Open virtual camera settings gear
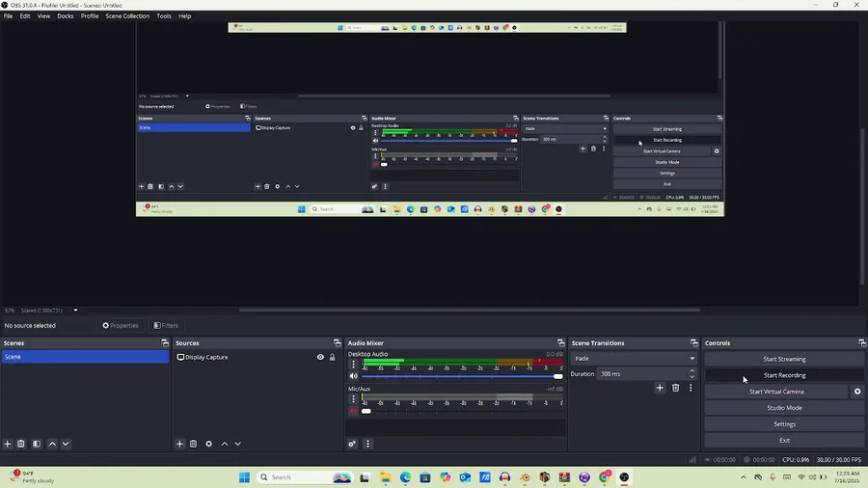Image resolution: width=868 pixels, height=488 pixels. click(x=857, y=392)
